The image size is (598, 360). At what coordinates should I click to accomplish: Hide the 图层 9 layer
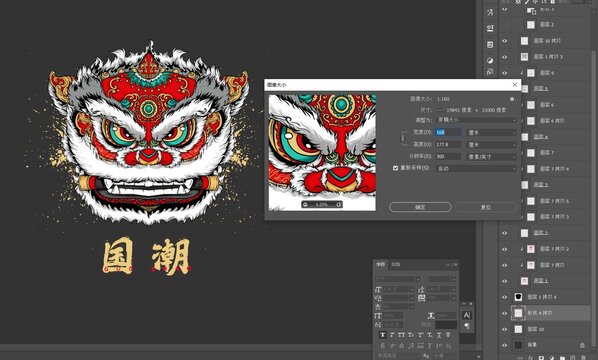click(x=505, y=73)
